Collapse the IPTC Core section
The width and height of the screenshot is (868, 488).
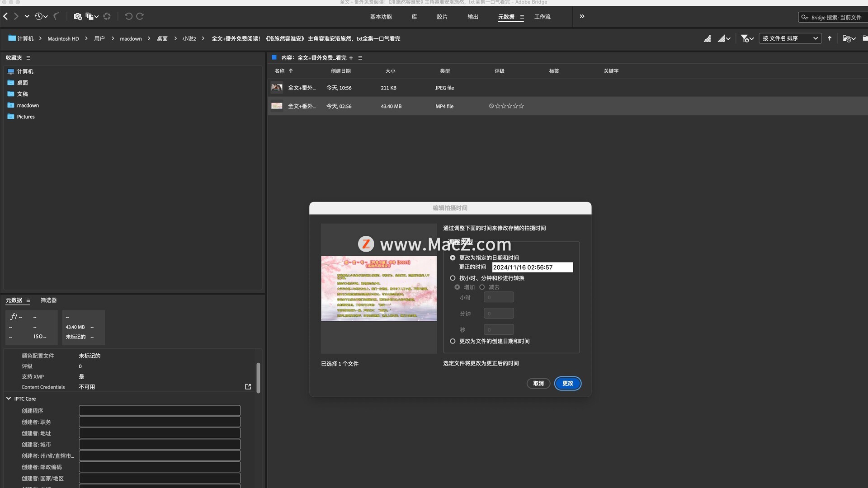8,399
